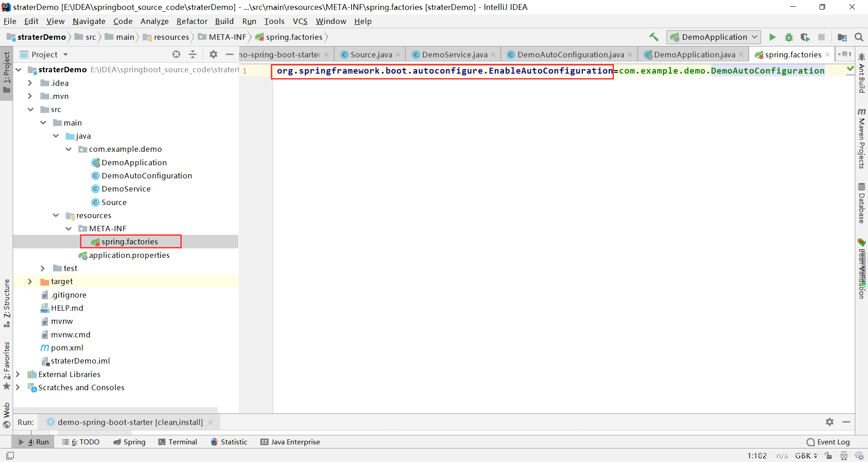Open Run panel settings gear
The height and width of the screenshot is (462, 868).
[830, 422]
